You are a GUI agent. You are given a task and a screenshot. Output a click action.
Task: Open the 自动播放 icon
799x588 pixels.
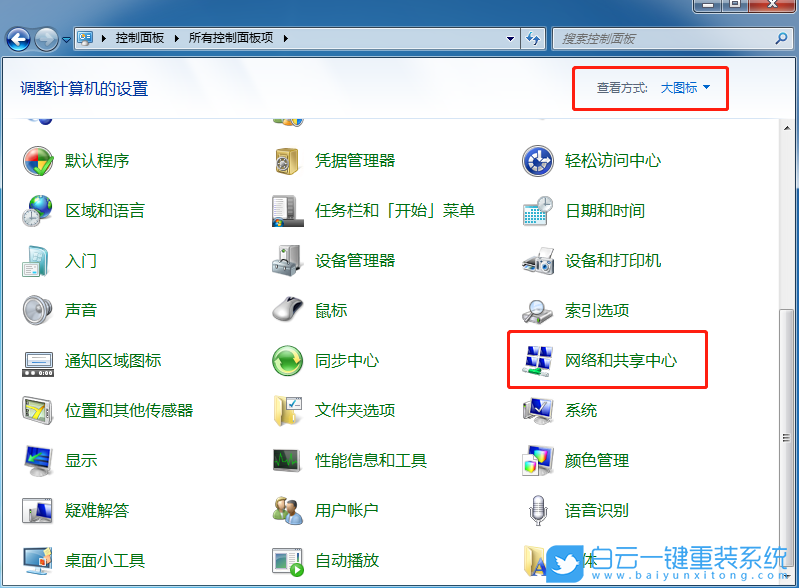(287, 562)
